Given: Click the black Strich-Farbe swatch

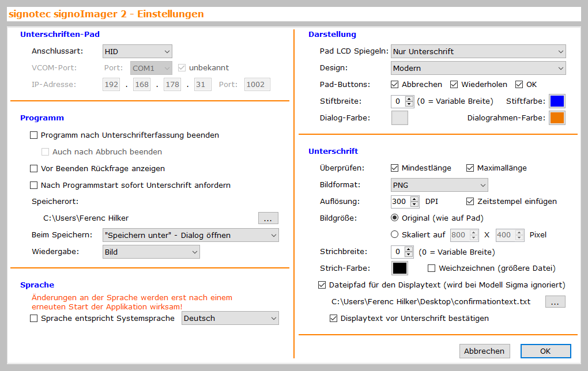Looking at the screenshot, I should 399,268.
